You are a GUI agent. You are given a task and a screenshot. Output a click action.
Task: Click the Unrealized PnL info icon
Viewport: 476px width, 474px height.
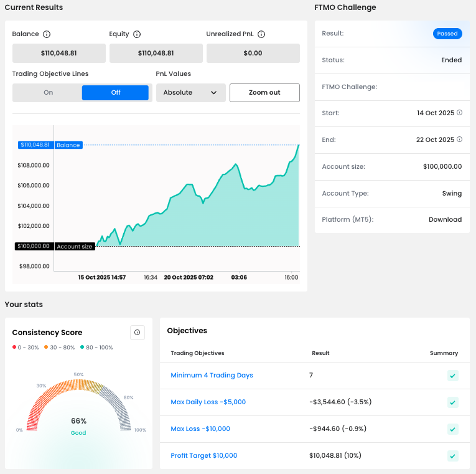click(261, 34)
